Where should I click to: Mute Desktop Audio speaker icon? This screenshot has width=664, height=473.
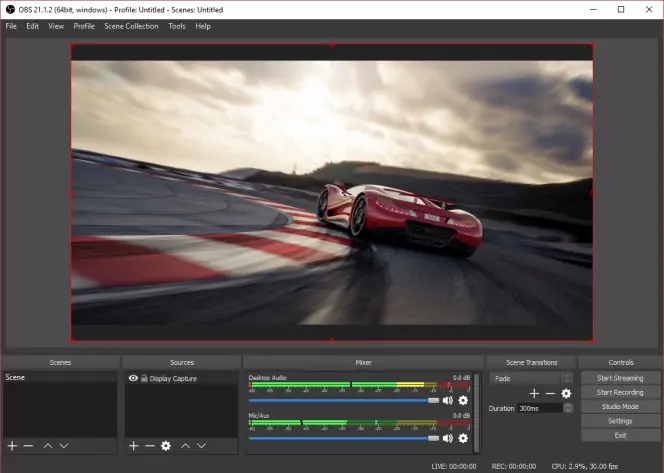click(448, 401)
